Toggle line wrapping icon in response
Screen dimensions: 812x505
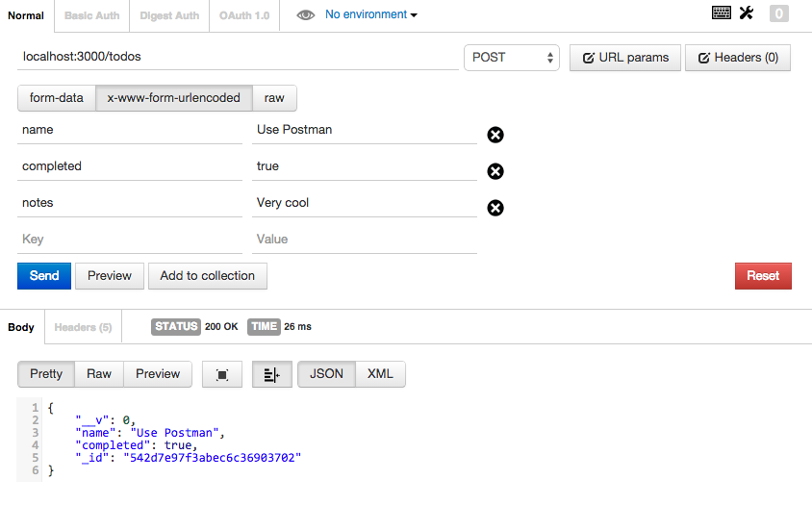pyautogui.click(x=271, y=374)
